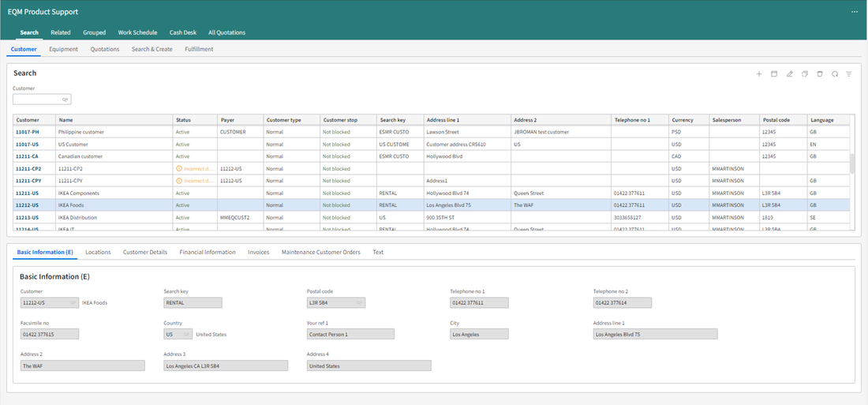Sort by the Status column header
The height and width of the screenshot is (405, 868).
point(195,120)
